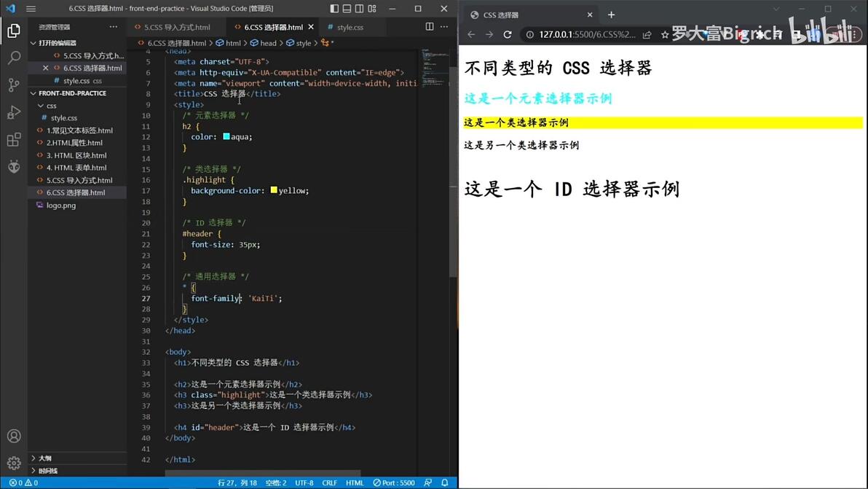The width and height of the screenshot is (868, 489).
Task: Close 6.CSS 选择器.html in open editors list
Action: pyautogui.click(x=45, y=68)
